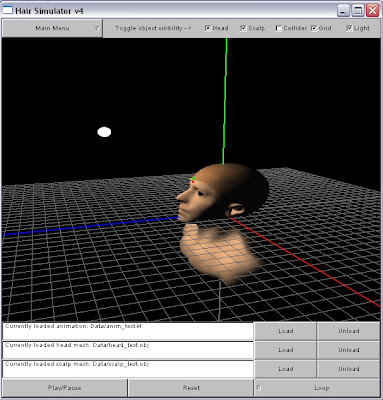The height and width of the screenshot is (400, 383).
Task: Toggle the Grid visibility checkbox
Action: [x=314, y=28]
